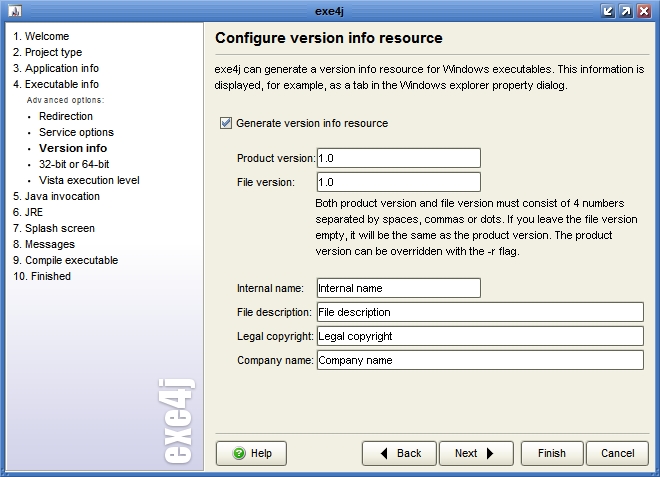Go to the Splash screen step
The width and height of the screenshot is (660, 477).
point(54,228)
